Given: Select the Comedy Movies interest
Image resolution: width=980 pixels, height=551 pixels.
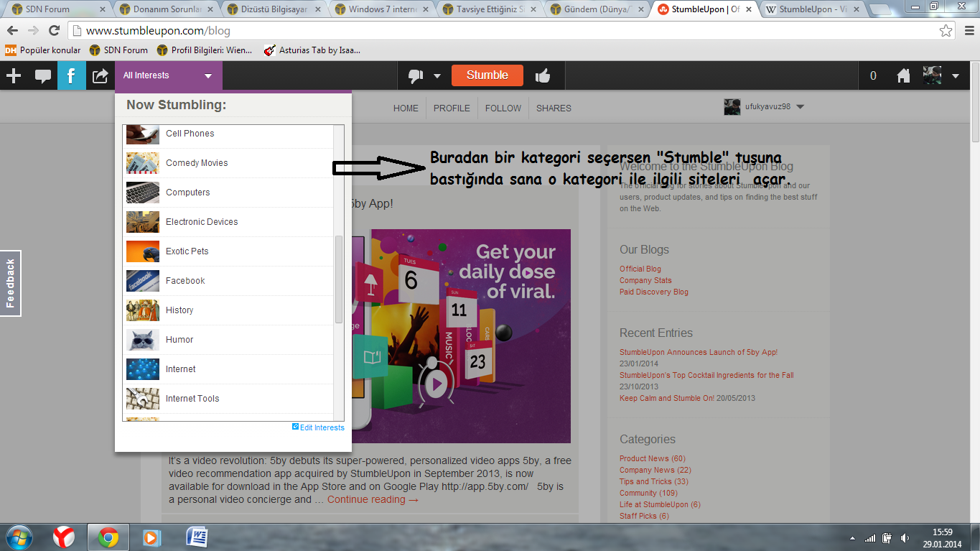Looking at the screenshot, I should pyautogui.click(x=229, y=163).
